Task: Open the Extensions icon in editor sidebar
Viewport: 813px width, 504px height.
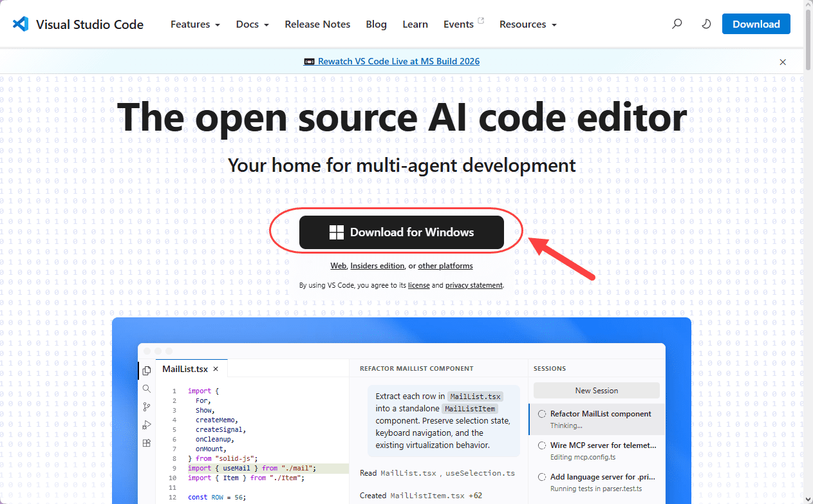Action: click(x=147, y=443)
